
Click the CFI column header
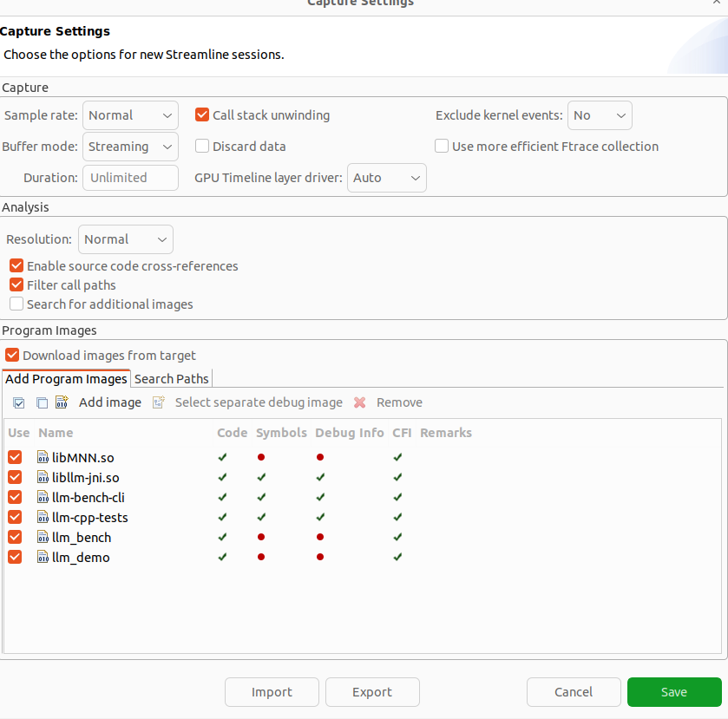402,433
